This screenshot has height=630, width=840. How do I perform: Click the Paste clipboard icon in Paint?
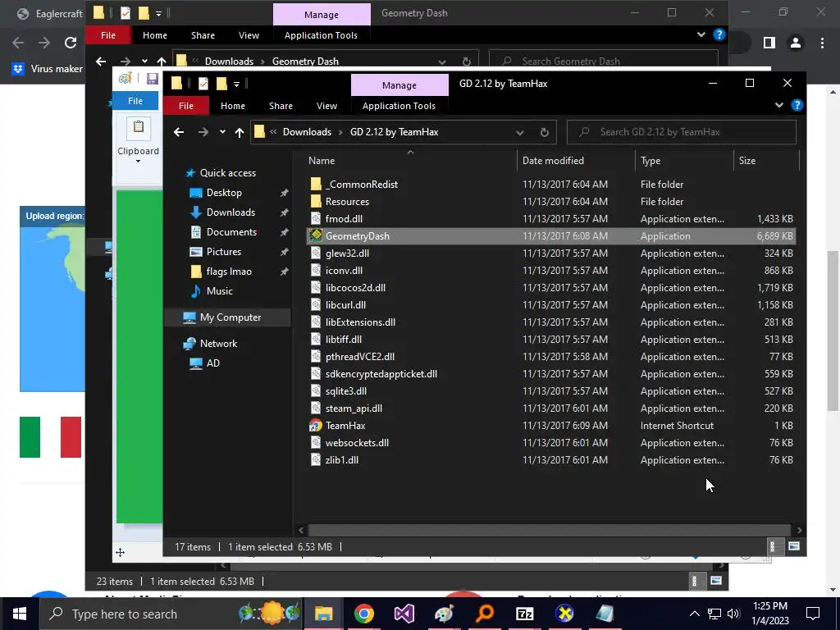click(x=138, y=127)
